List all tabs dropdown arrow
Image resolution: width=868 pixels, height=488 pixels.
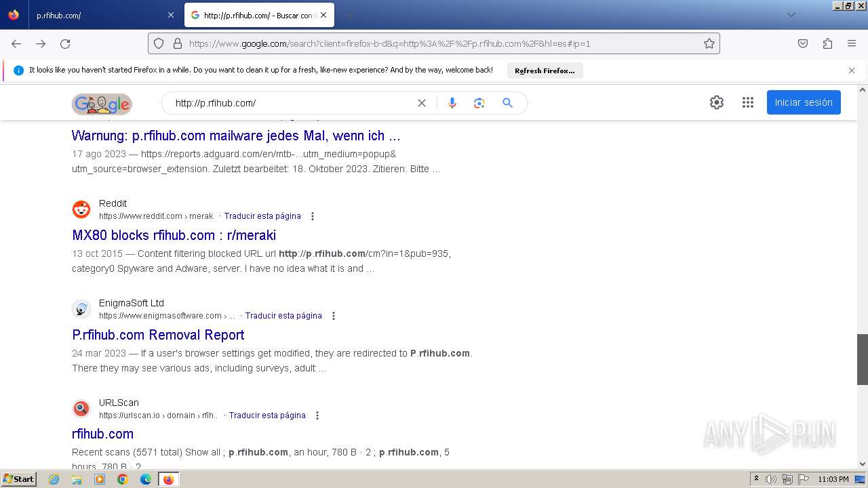point(791,15)
